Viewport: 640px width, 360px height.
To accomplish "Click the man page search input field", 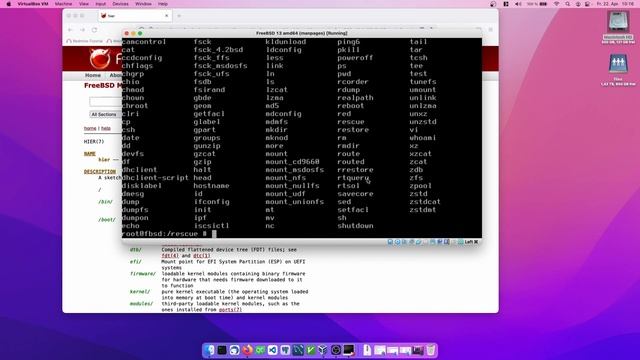I will point(105,101).
